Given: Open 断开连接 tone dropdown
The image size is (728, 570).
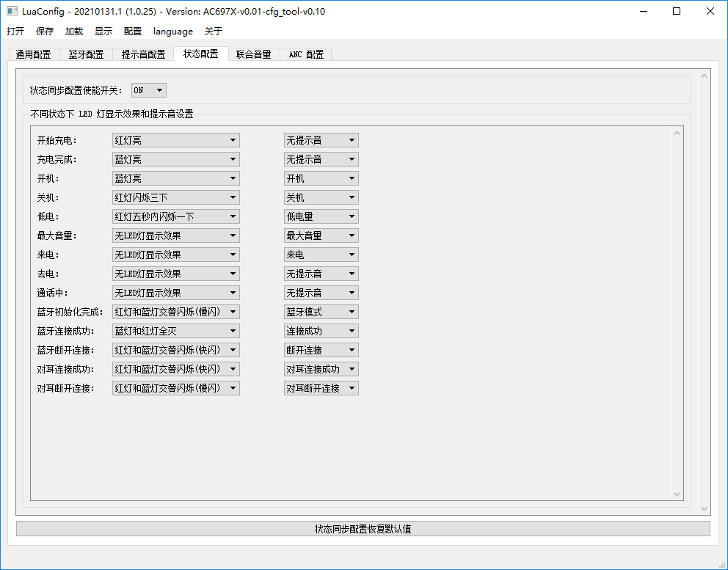Looking at the screenshot, I should [321, 350].
